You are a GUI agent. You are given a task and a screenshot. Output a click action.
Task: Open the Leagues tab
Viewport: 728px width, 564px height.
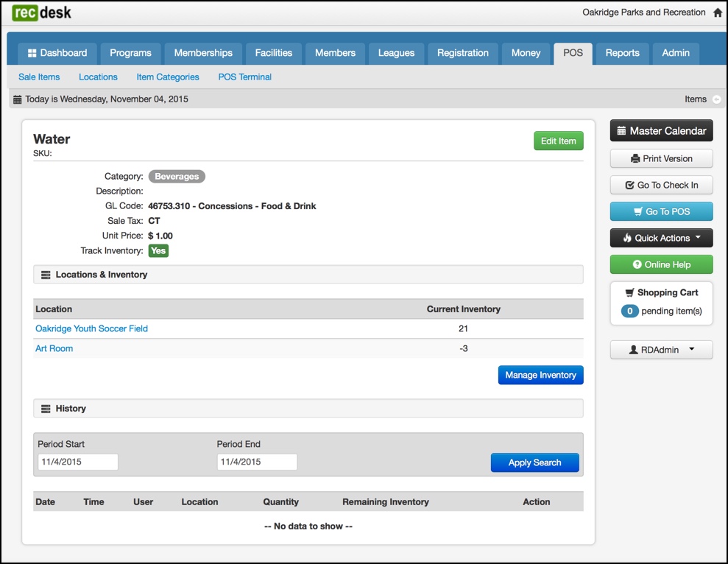click(396, 53)
